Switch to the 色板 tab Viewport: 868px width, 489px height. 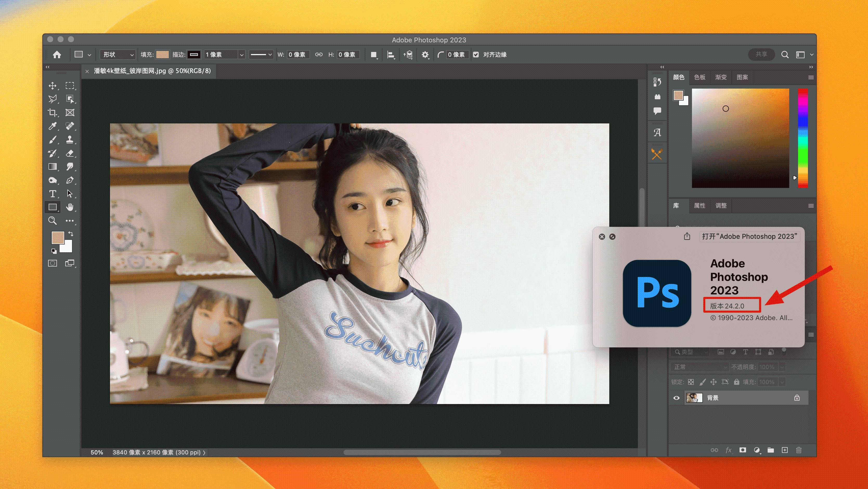[699, 77]
